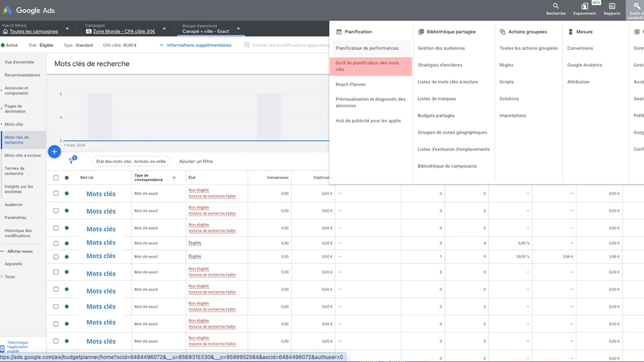The image size is (644, 362).
Task: Click the home icon beside Toutes les campagnes
Action: tap(6, 31)
